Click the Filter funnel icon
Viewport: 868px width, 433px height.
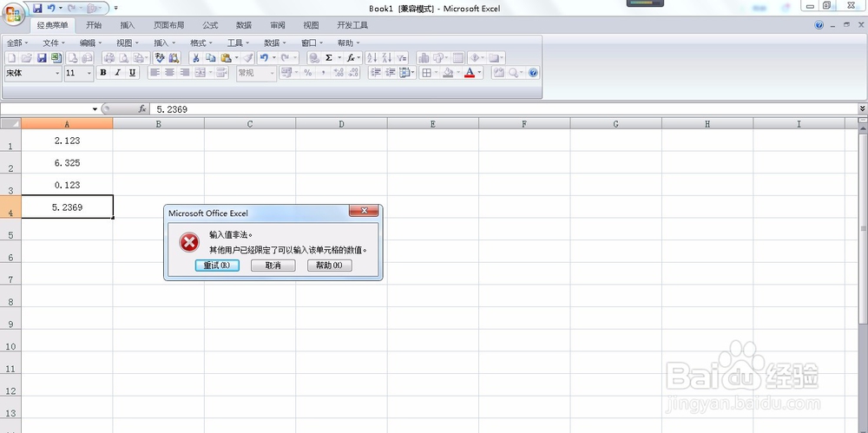click(401, 57)
